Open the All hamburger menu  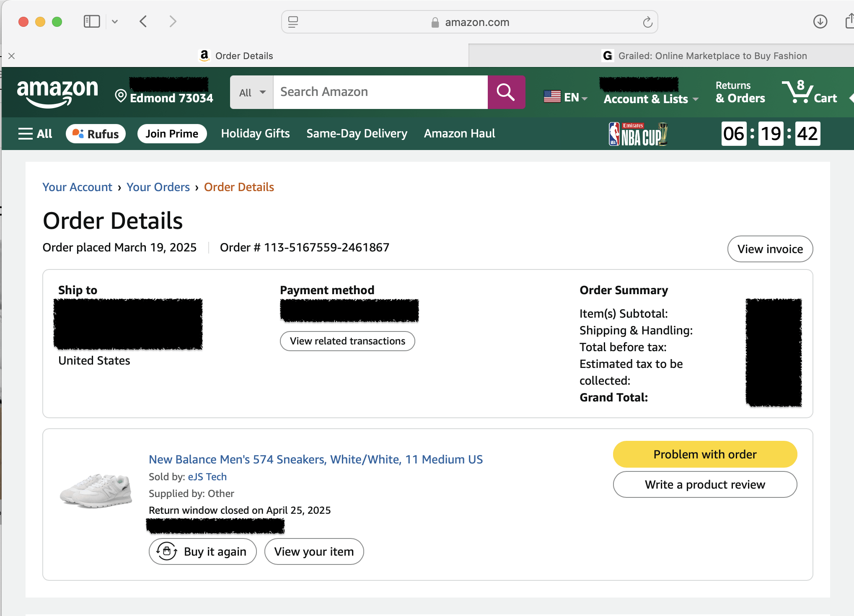(35, 134)
